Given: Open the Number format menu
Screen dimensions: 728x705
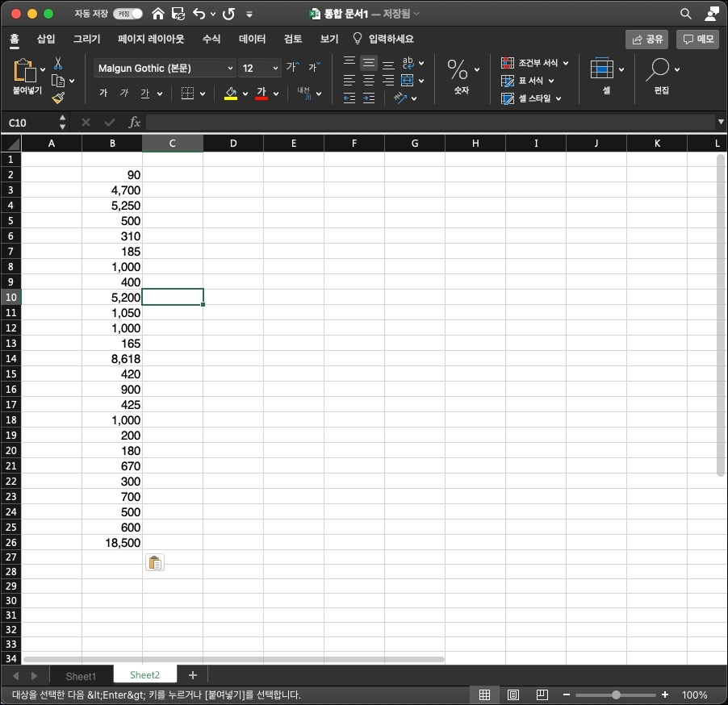Looking at the screenshot, I should coord(463,76).
